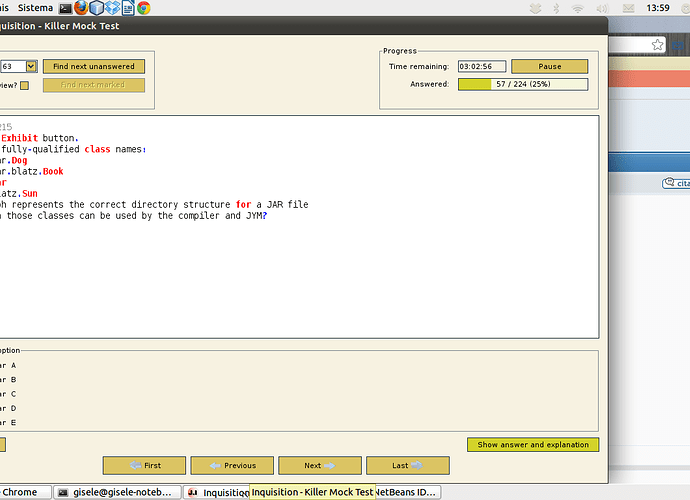690x500 pixels.
Task: Go to the First question
Action: tap(144, 465)
